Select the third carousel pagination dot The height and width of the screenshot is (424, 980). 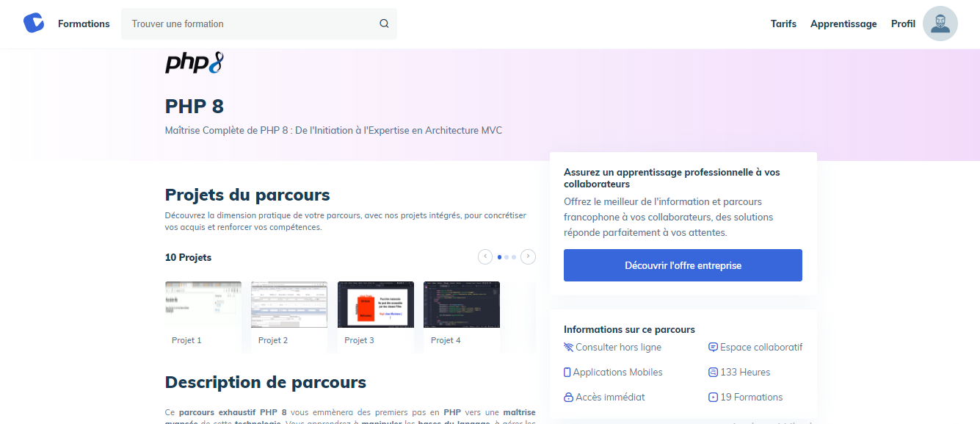click(x=514, y=257)
